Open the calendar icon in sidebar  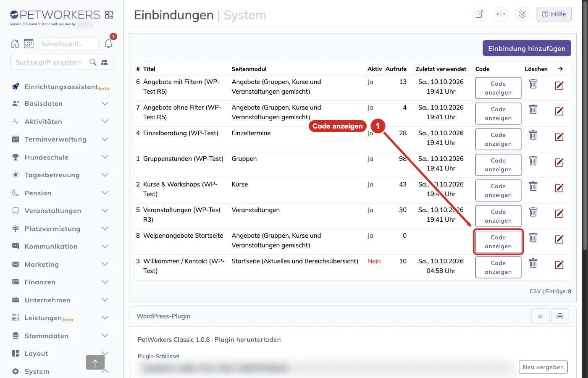tap(29, 44)
